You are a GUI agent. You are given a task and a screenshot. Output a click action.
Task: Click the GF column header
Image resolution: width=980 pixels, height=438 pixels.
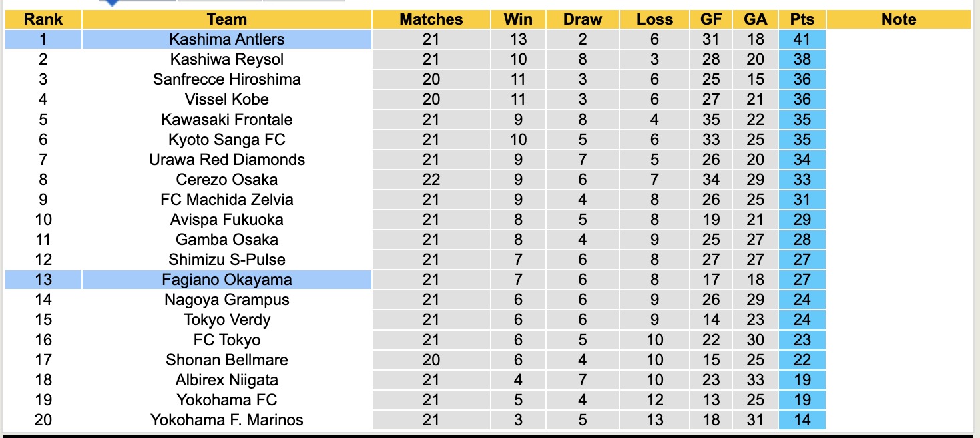point(711,19)
